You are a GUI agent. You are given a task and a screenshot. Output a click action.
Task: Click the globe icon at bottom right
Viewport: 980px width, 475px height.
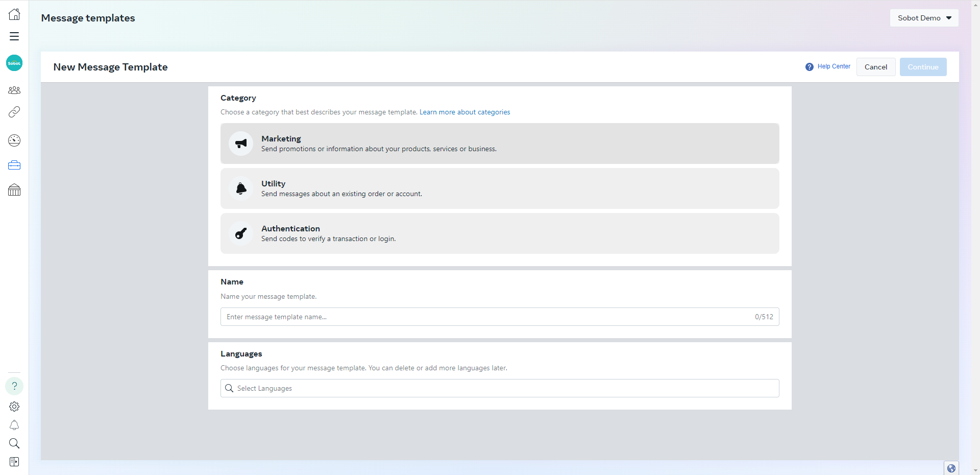point(951,468)
